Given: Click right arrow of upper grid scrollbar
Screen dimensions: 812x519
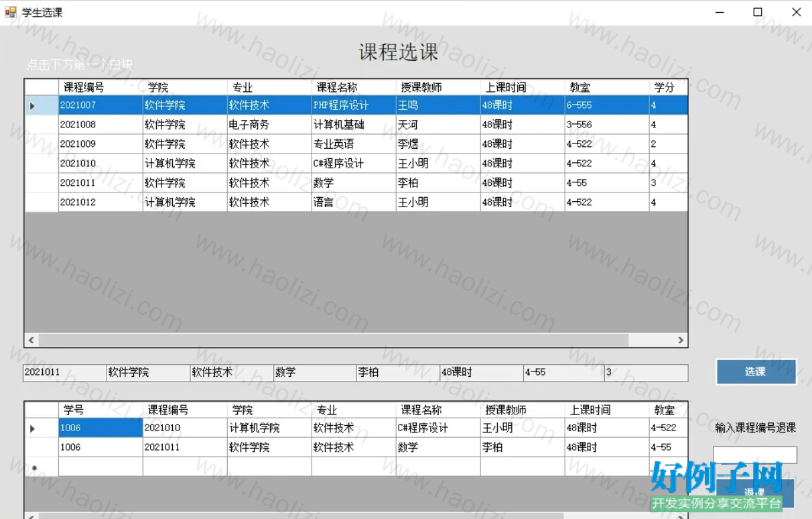Looking at the screenshot, I should (681, 341).
